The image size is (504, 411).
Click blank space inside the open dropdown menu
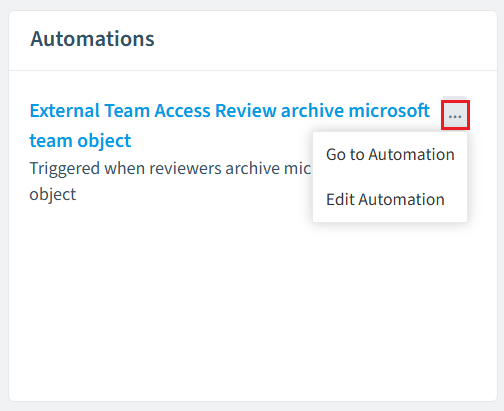[x=390, y=177]
